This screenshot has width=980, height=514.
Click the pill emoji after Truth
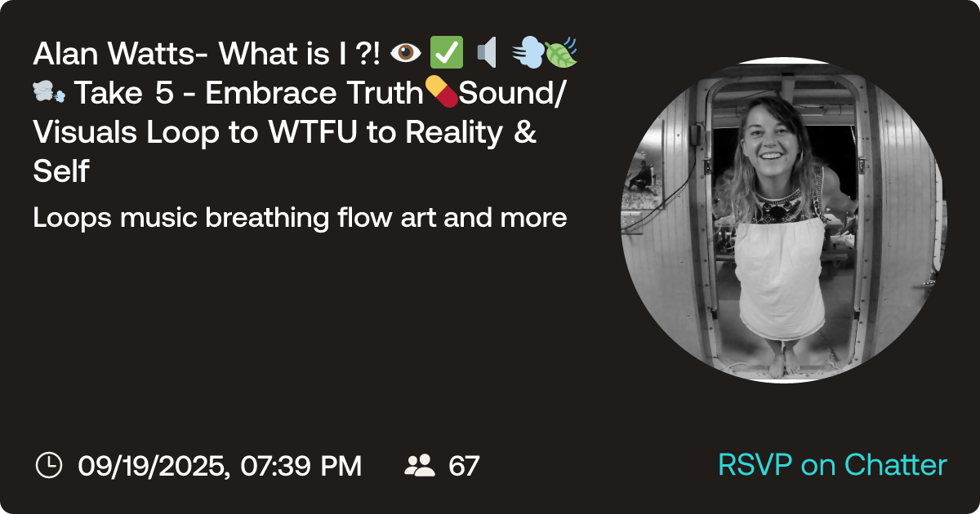(x=442, y=93)
